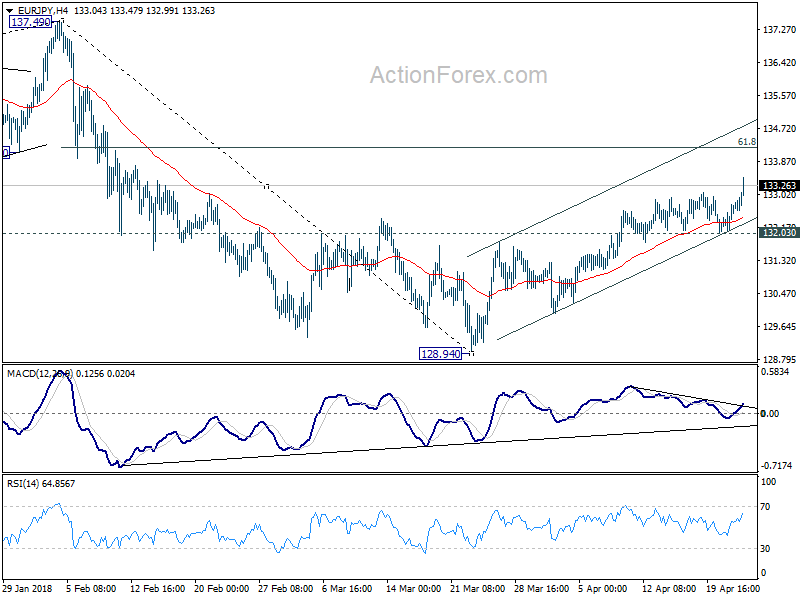The image size is (800, 600).
Task: Click the 128.940 low price label
Action: click(x=440, y=354)
